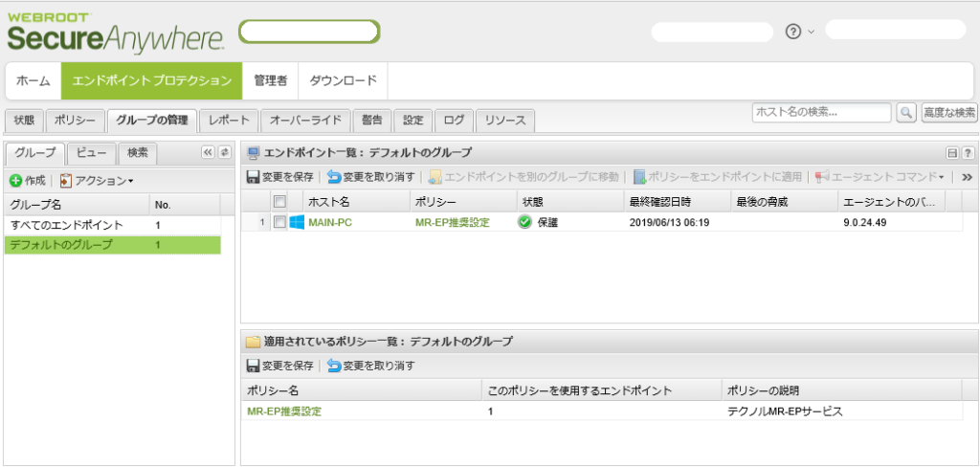Open the 管理者 top menu tab

click(270, 80)
